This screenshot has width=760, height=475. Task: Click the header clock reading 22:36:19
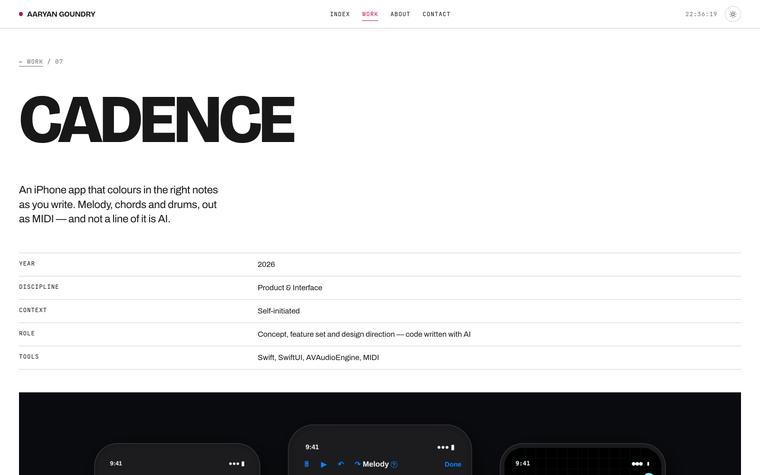click(701, 14)
